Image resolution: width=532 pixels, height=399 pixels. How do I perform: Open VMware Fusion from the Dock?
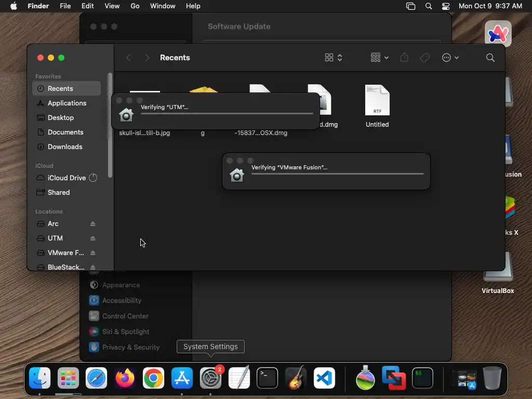pyautogui.click(x=394, y=378)
